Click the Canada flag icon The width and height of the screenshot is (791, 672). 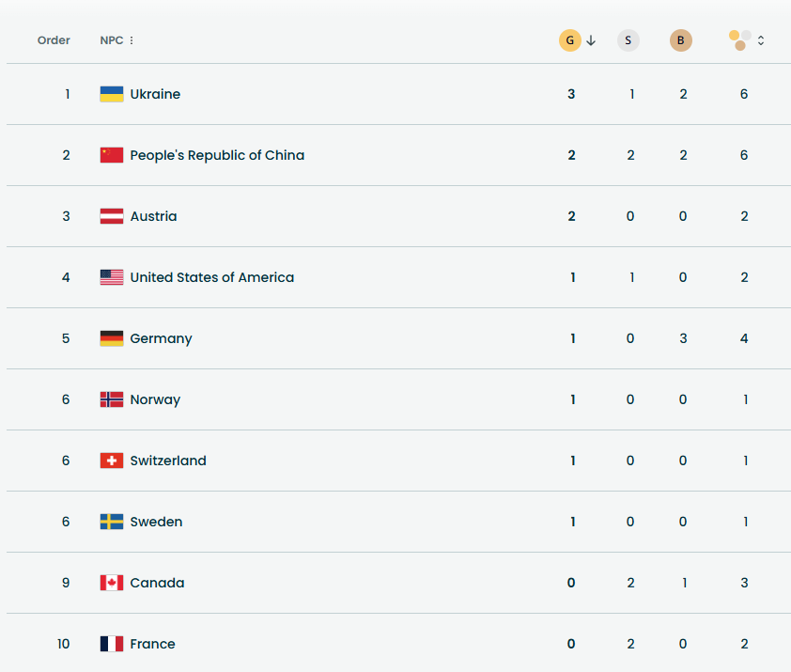110,583
